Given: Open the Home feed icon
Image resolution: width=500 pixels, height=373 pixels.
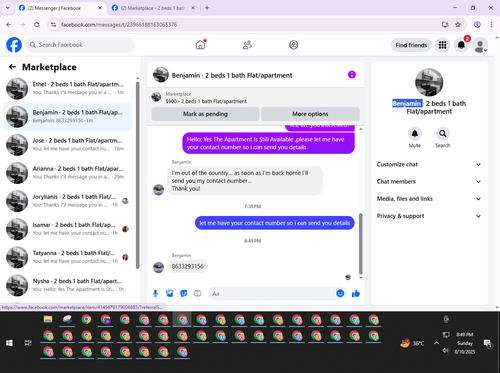Looking at the screenshot, I should (x=200, y=45).
